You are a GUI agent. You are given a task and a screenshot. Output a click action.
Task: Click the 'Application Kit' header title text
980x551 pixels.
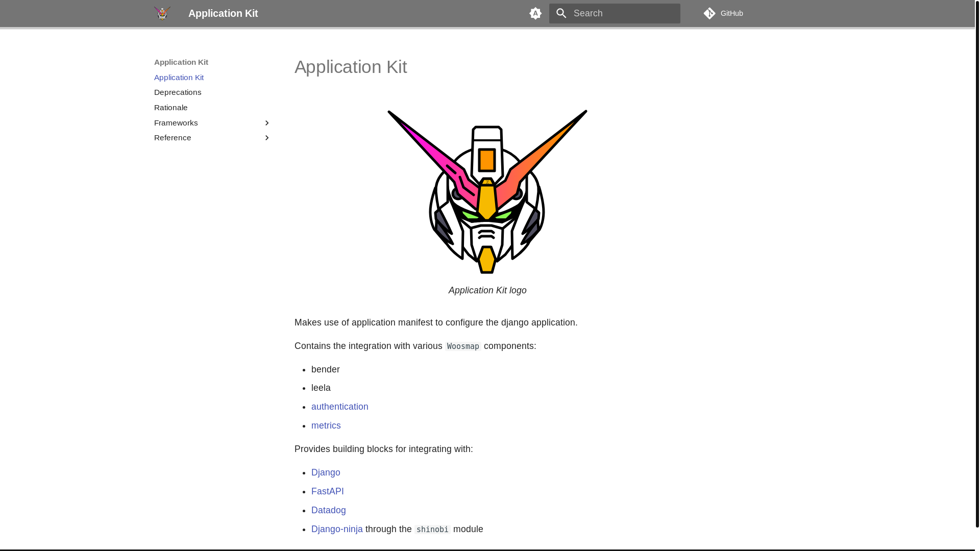coord(223,13)
